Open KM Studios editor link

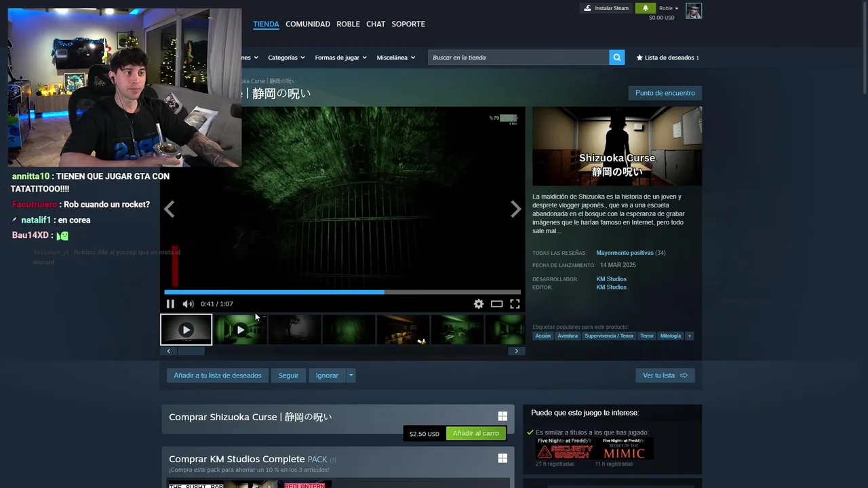[x=611, y=287]
